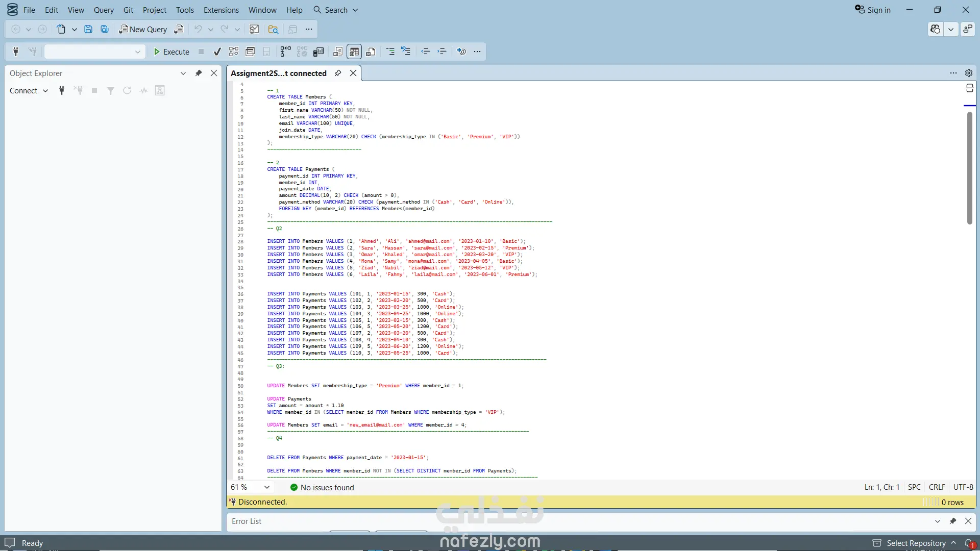
Task: Uncomment selected lines icon
Action: click(406, 52)
